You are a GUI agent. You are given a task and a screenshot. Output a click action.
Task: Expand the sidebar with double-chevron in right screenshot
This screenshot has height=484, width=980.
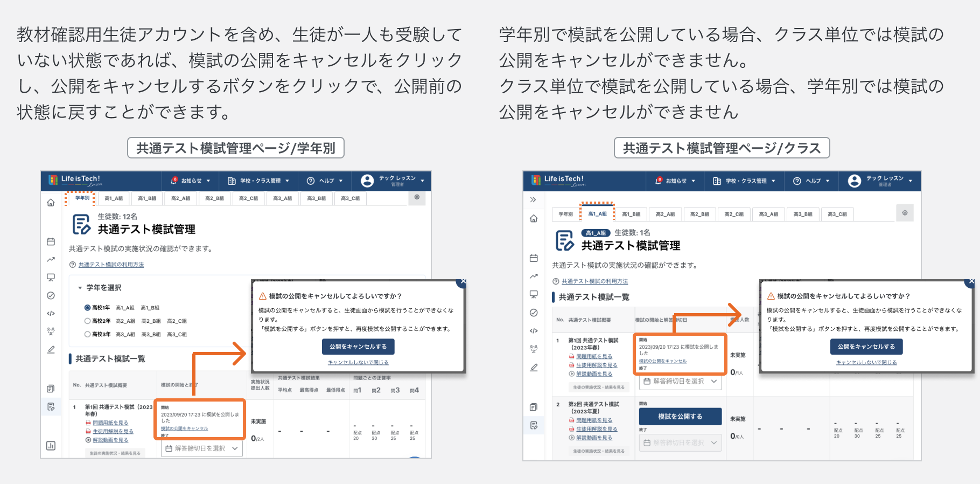[533, 199]
